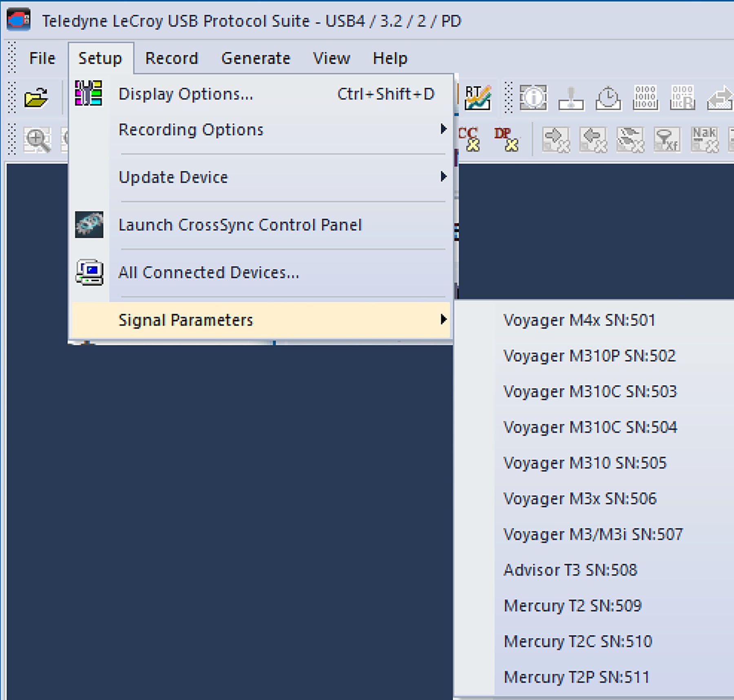The image size is (734, 700).
Task: Expand the Signal Parameters submenu arrow
Action: point(443,319)
